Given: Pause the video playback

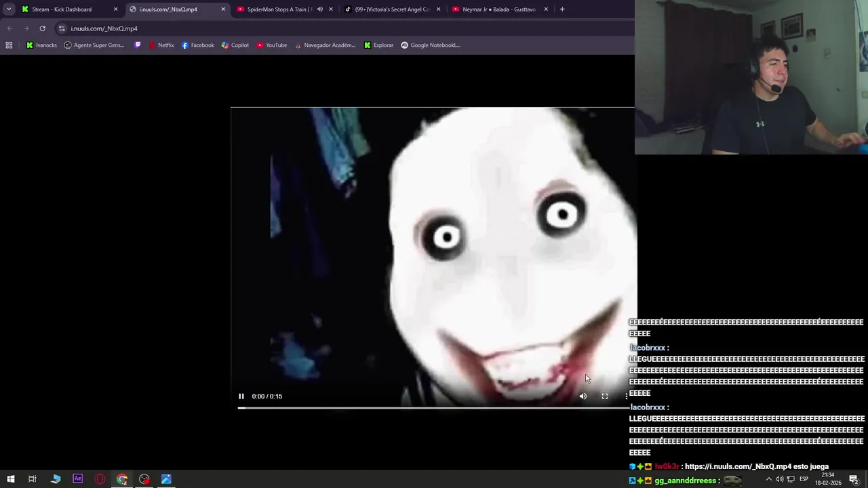Looking at the screenshot, I should pos(241,396).
